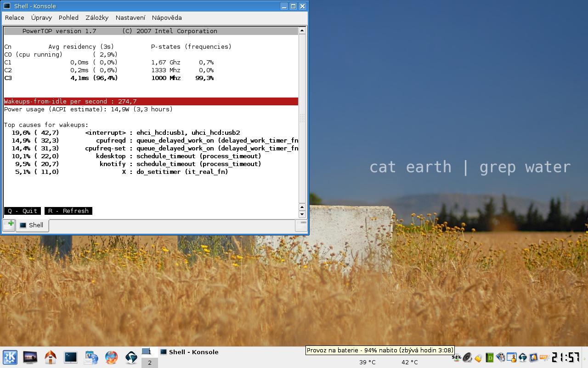
Task: Click the panel launcher right of Firefox
Action: click(x=131, y=357)
